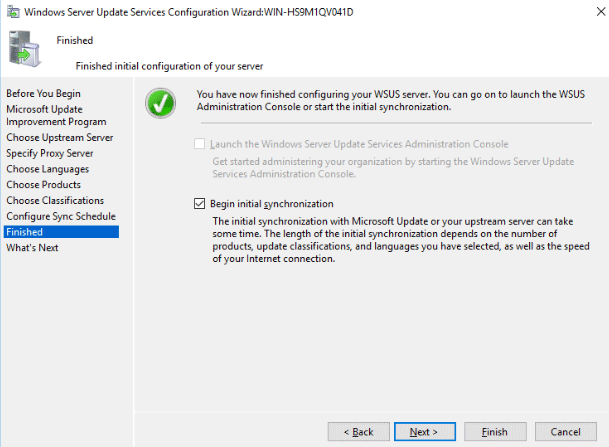Open Choose Languages step
This screenshot has height=447, width=609.
[48, 169]
